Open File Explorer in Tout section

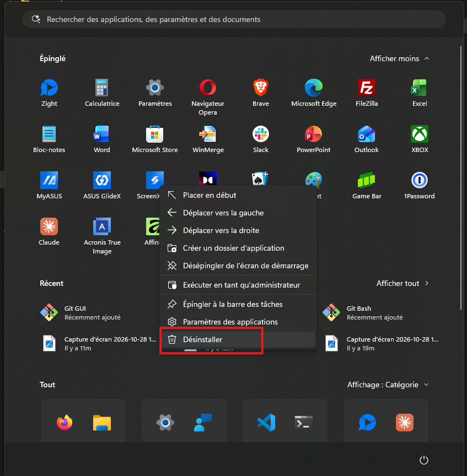tap(102, 422)
